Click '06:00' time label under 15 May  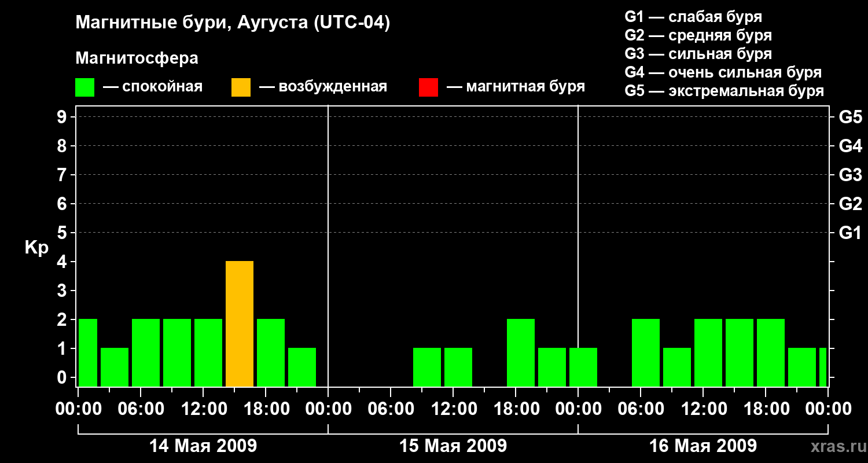click(391, 409)
